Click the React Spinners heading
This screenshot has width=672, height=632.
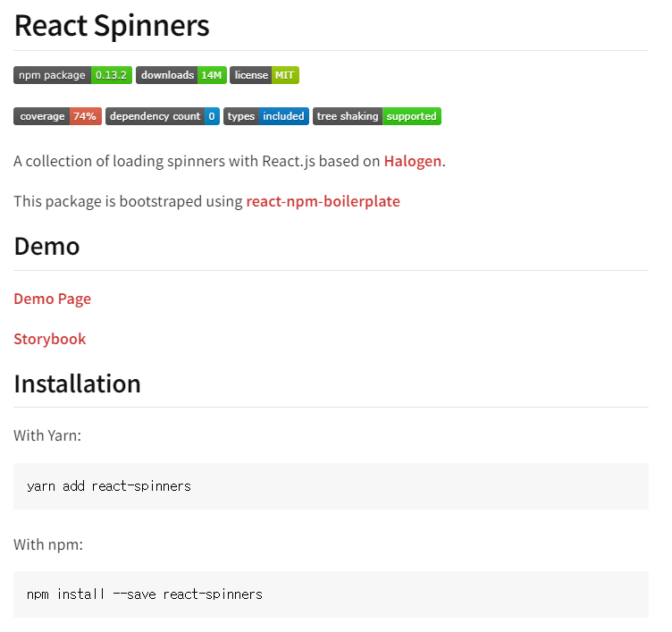click(112, 26)
